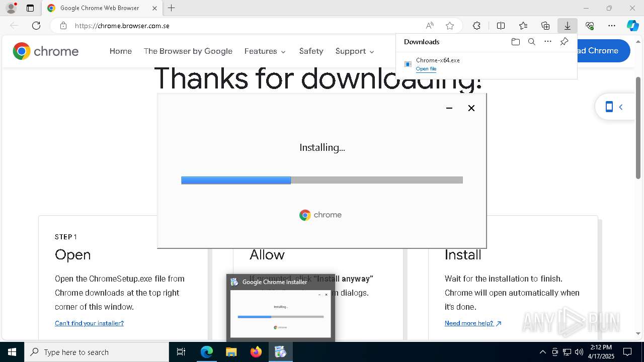The width and height of the screenshot is (644, 362).
Task: Show hidden system tray icons
Action: (542, 352)
